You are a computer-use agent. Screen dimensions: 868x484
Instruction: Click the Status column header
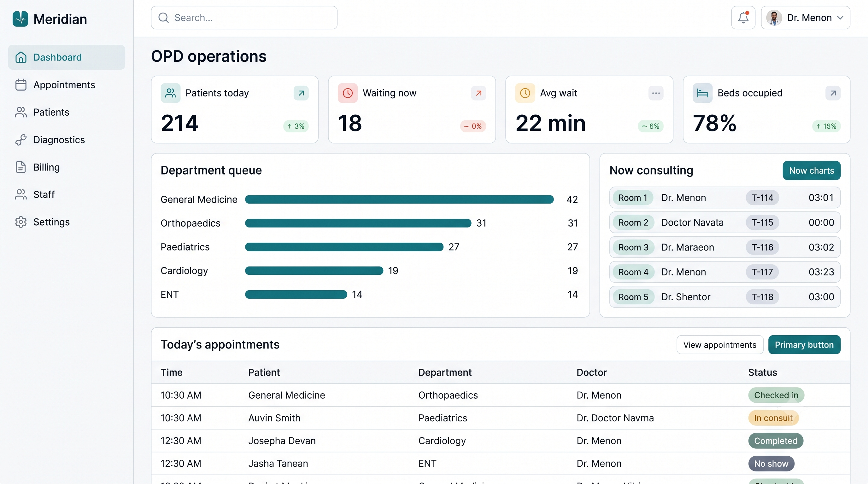point(763,372)
